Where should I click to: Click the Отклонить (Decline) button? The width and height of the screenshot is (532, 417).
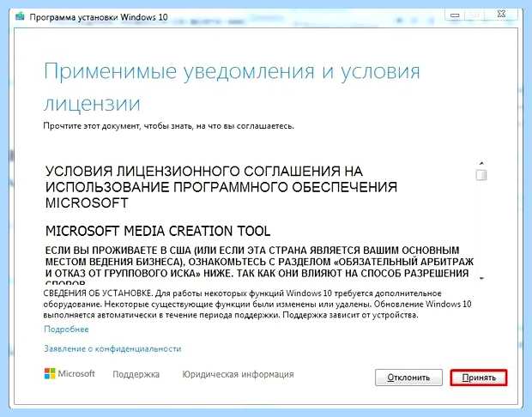pyautogui.click(x=408, y=378)
